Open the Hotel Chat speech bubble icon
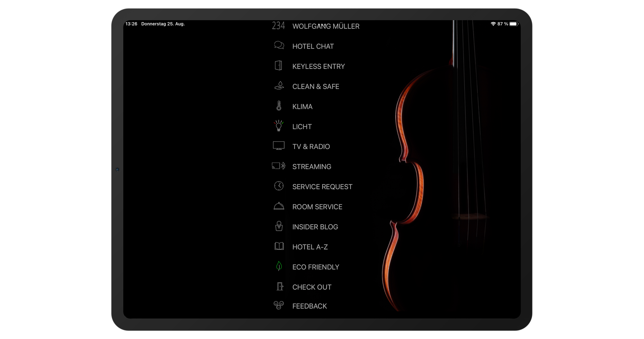Image resolution: width=644 pixels, height=339 pixels. coord(279,45)
